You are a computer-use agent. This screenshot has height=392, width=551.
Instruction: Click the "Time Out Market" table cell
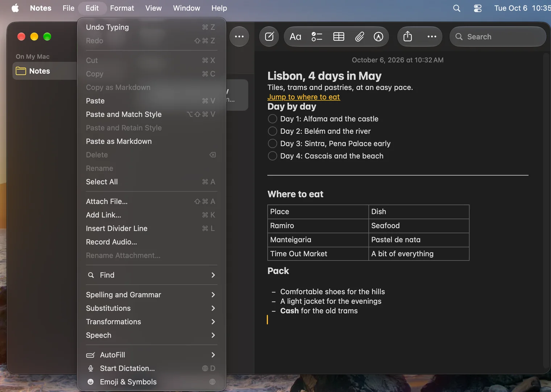coord(318,254)
